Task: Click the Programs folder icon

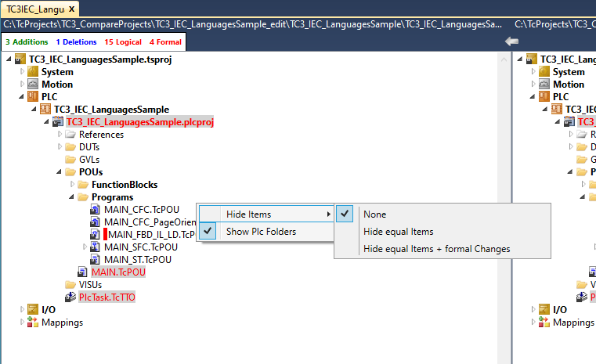Action: pos(83,197)
